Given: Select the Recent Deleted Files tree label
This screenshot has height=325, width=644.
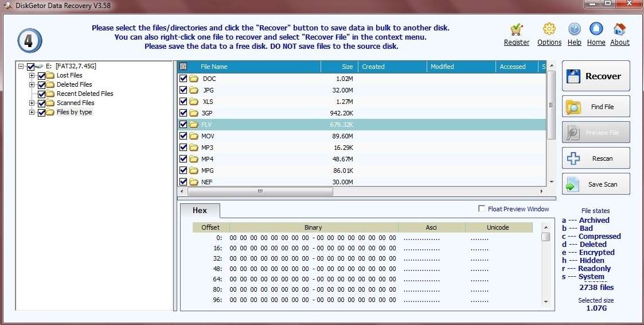Looking at the screenshot, I should pos(85,94).
